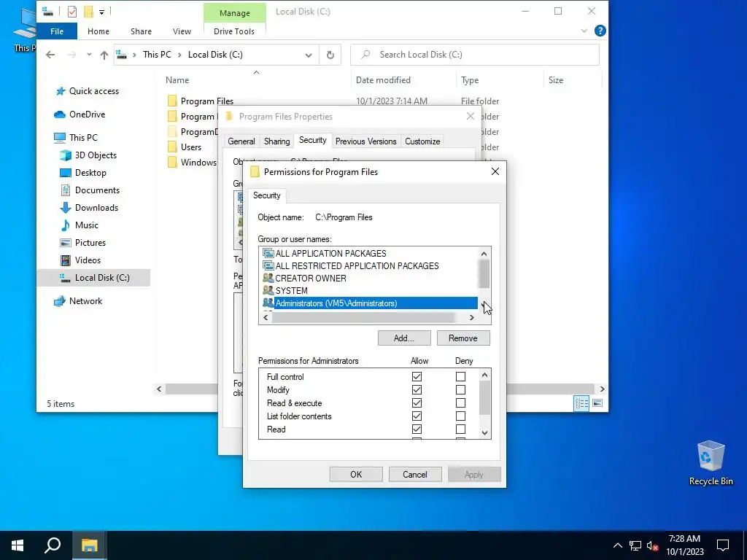This screenshot has height=560, width=747.
Task: Toggle Allow checkbox for List folder contents
Action: pyautogui.click(x=417, y=416)
